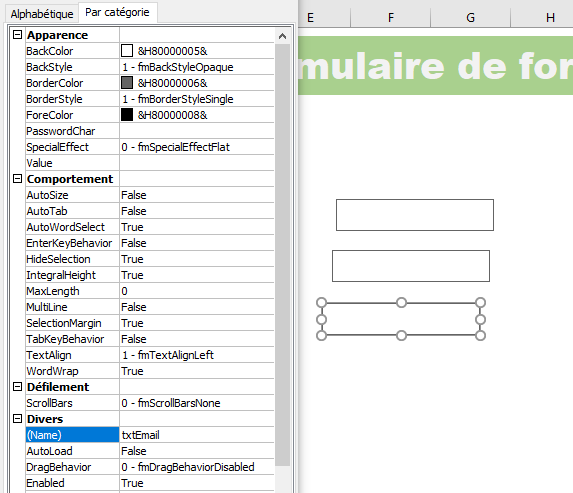Screen dimensions: 573x493
Task: Click the WordWrap property label
Action: point(72,371)
